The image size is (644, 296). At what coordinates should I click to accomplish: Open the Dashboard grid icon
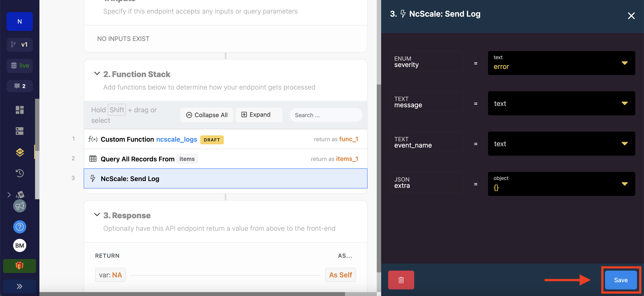pos(19,110)
